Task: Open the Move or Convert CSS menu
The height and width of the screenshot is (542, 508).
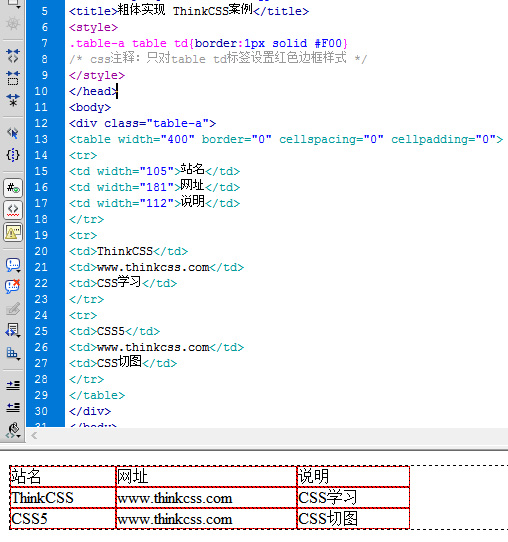Action: tap(13, 353)
